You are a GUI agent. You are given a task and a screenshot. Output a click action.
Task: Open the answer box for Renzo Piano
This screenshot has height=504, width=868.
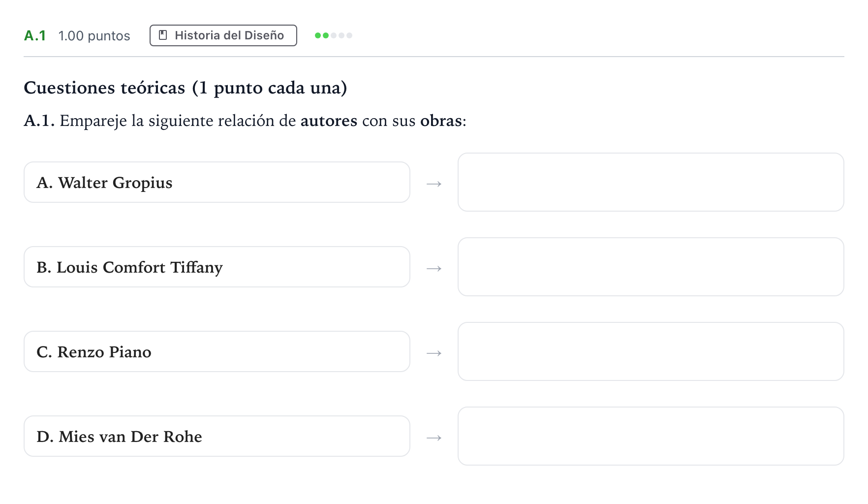(651, 351)
